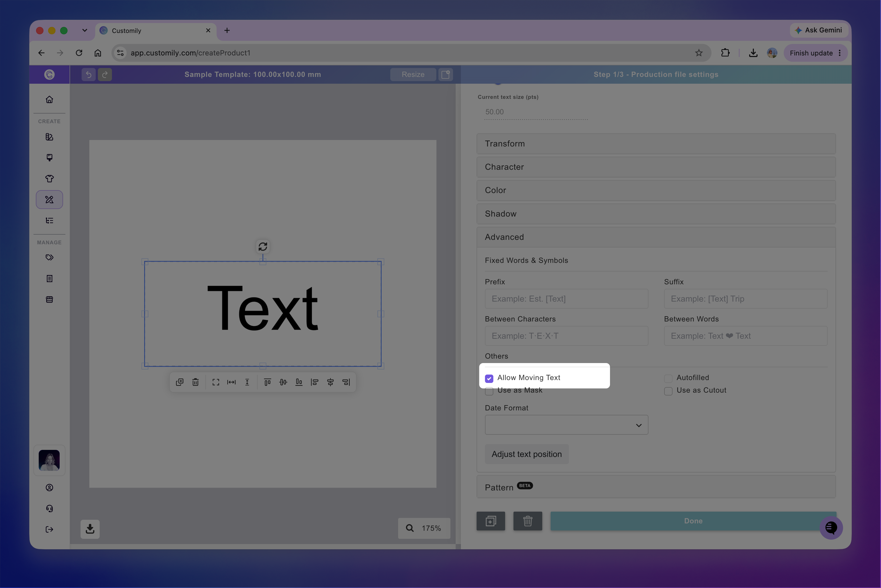Enable the Use as Cutout checkbox
This screenshot has height=588, width=881.
[x=668, y=391]
